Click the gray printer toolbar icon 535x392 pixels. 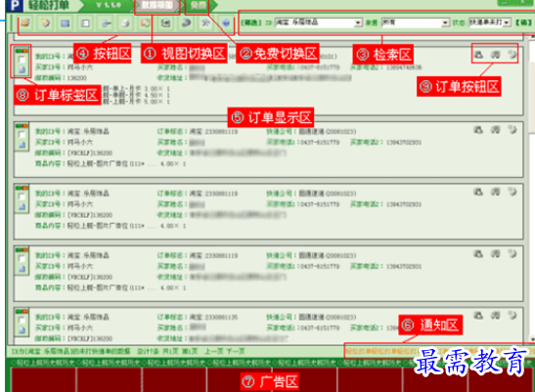pos(125,22)
